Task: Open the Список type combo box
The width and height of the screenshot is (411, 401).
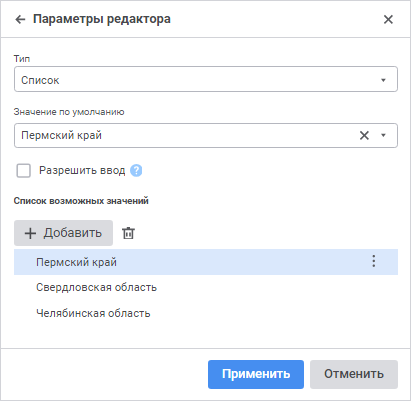Action: [x=206, y=79]
